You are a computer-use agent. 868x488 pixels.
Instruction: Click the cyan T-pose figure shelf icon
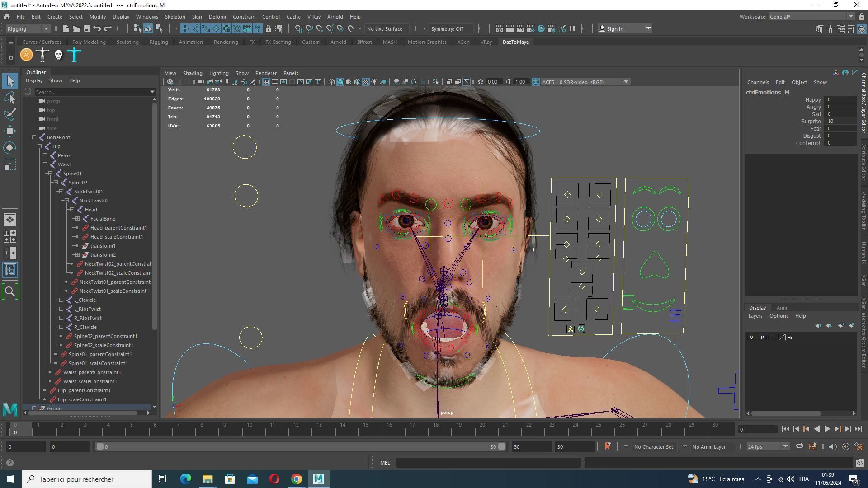pyautogui.click(x=75, y=55)
